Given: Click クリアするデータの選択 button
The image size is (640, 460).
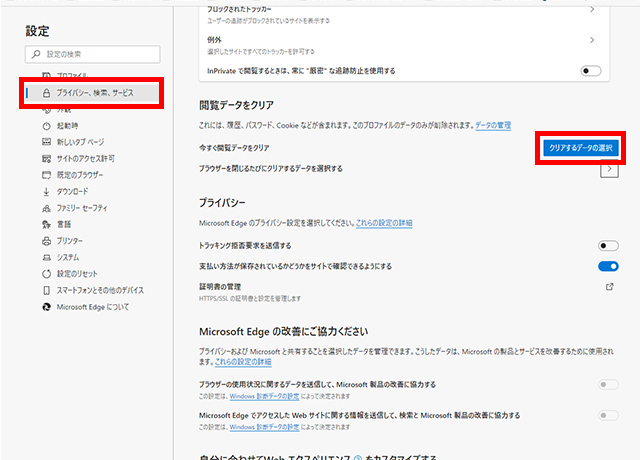Looking at the screenshot, I should [x=580, y=148].
